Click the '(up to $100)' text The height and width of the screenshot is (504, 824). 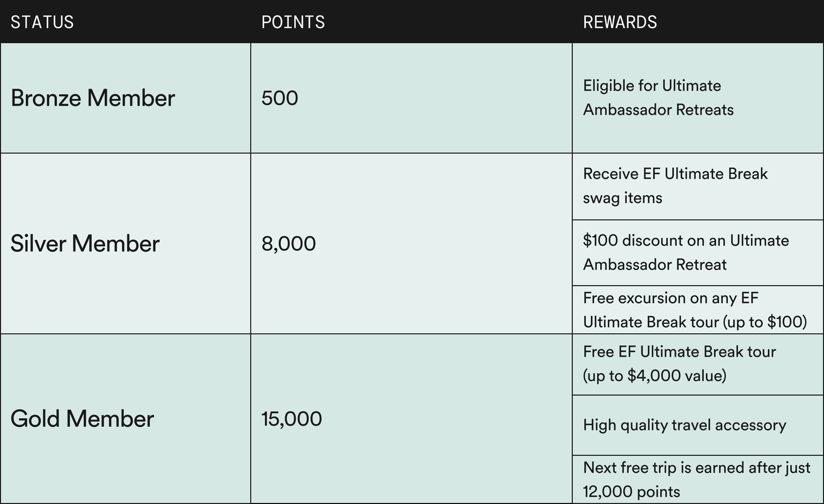coord(765,322)
